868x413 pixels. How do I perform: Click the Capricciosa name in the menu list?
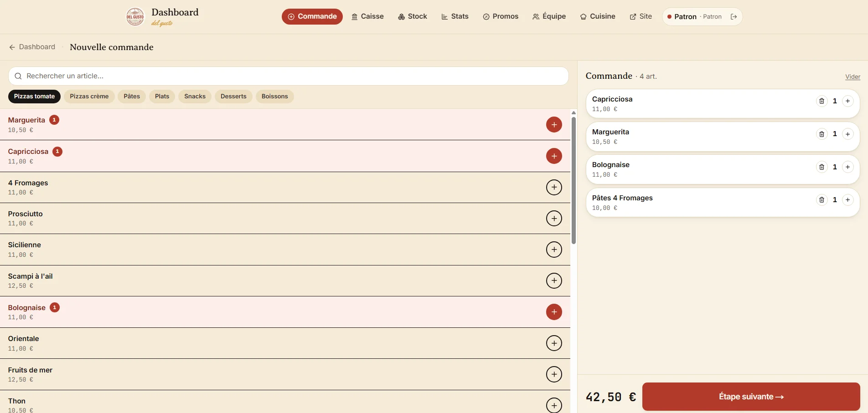pyautogui.click(x=28, y=152)
